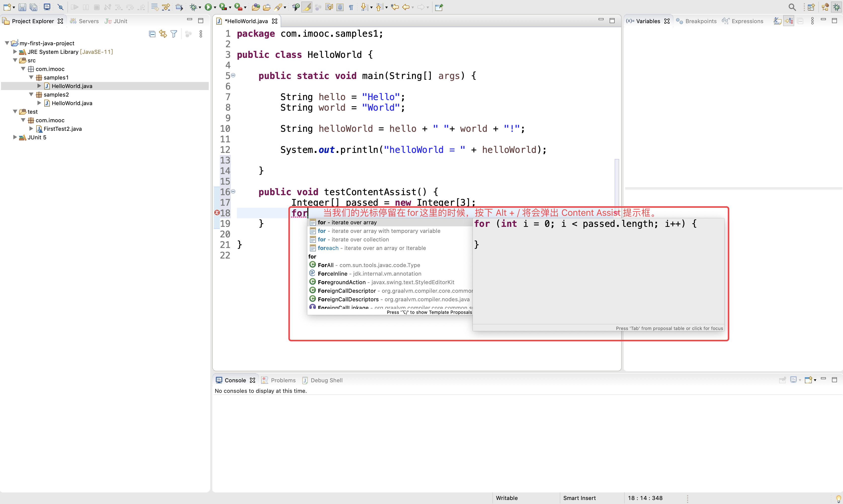
Task: Click the Open Perspective icon
Action: click(811, 7)
